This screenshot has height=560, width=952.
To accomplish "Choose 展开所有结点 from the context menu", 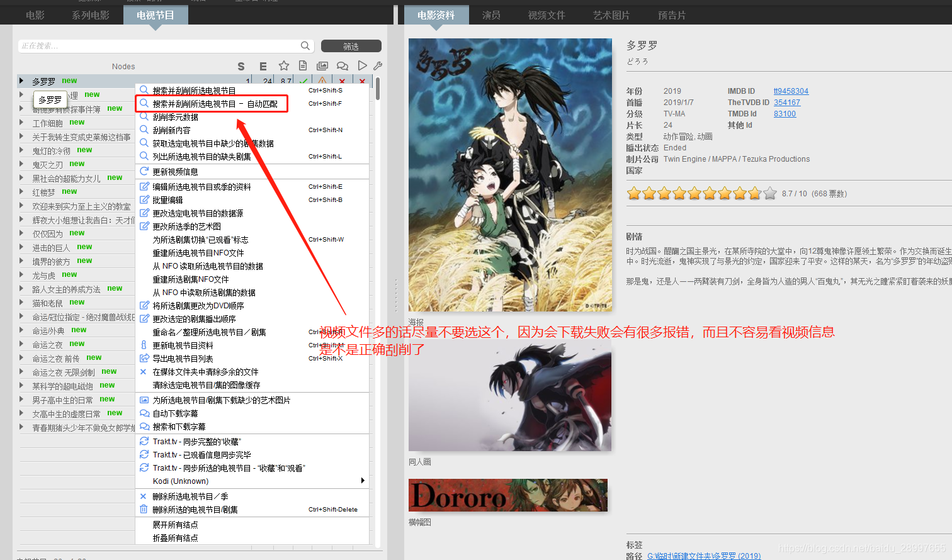I will point(175,525).
